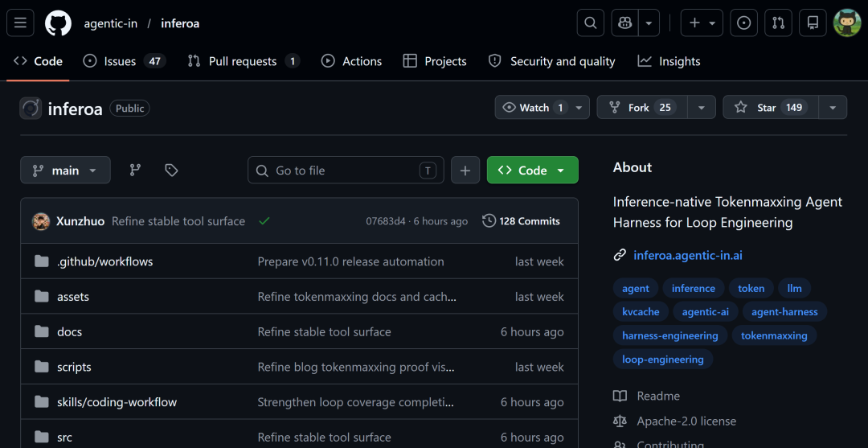The height and width of the screenshot is (448, 868).
Task: Expand the Star lists dropdown arrow
Action: 833,108
